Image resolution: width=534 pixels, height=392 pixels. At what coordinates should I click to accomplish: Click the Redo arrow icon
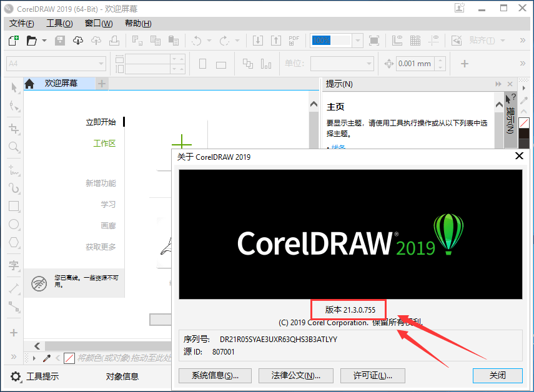pyautogui.click(x=224, y=41)
